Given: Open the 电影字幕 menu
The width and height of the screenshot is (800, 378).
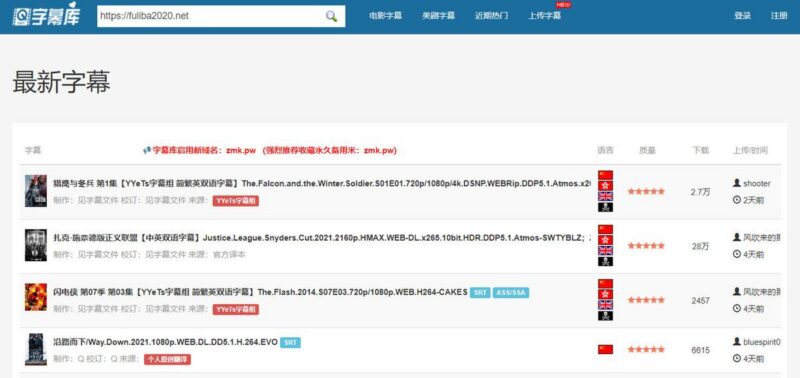Looking at the screenshot, I should point(385,16).
